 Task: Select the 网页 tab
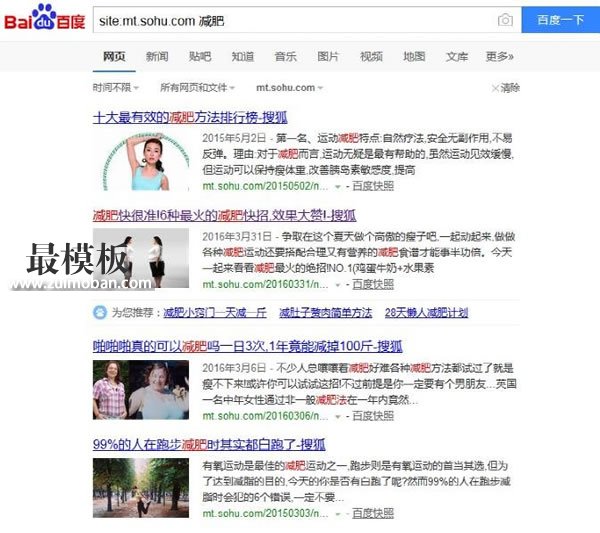click(x=114, y=57)
